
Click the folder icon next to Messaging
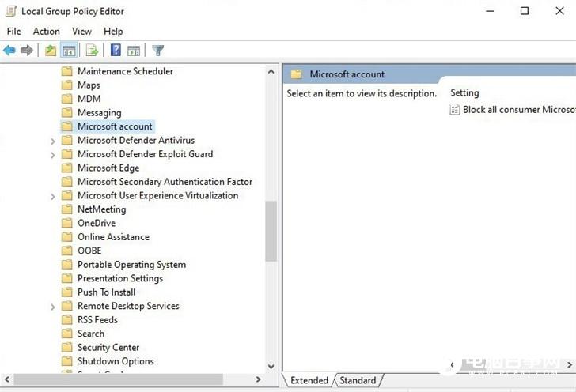[66, 112]
